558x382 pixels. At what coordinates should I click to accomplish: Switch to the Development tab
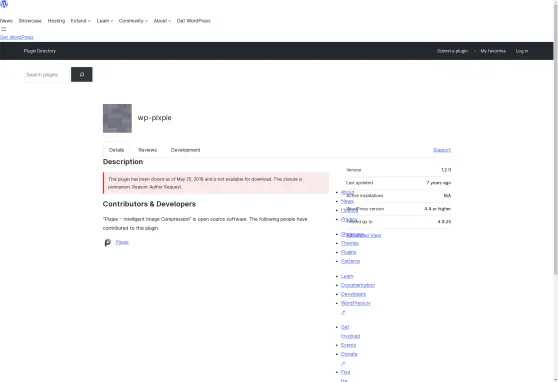[x=185, y=150]
